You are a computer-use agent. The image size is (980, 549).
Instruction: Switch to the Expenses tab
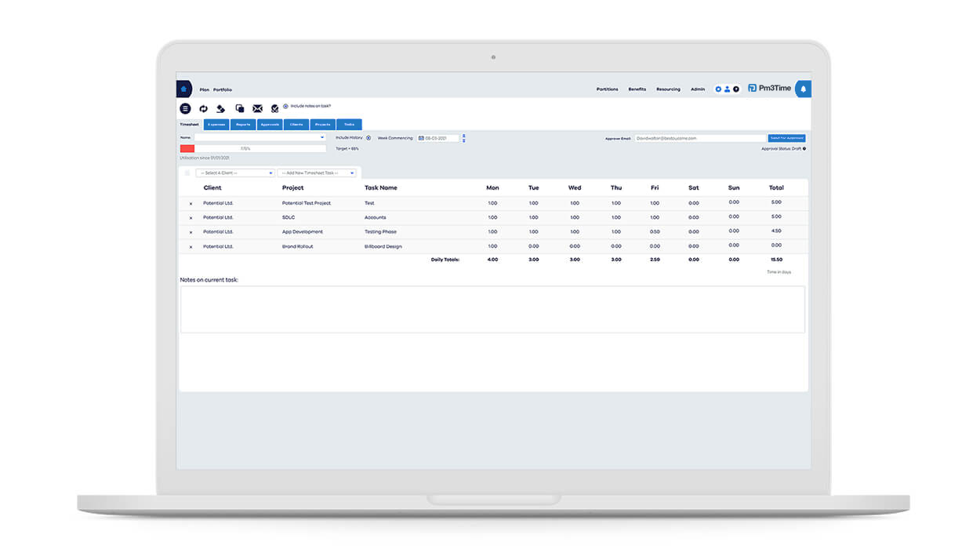coord(216,124)
